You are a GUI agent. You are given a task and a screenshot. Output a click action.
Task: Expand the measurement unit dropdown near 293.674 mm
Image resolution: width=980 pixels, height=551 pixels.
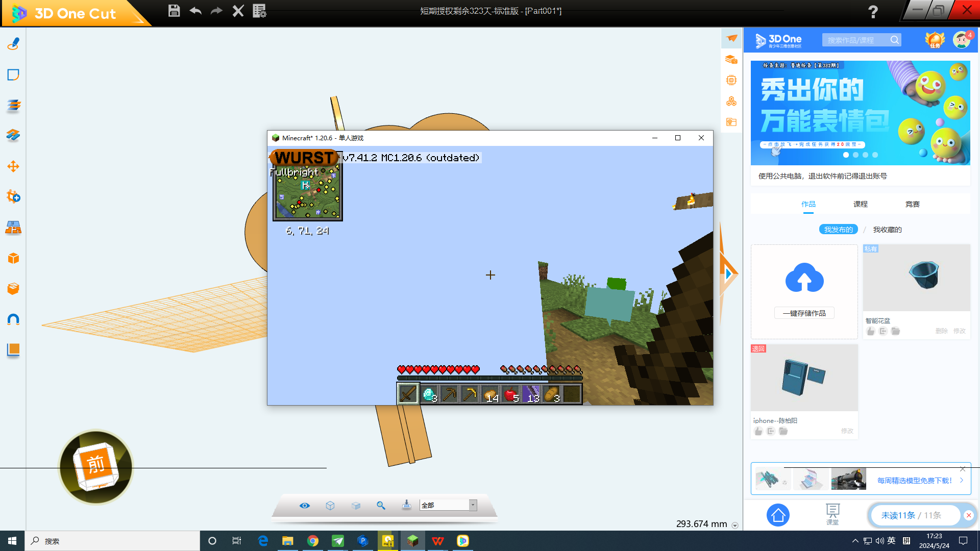pyautogui.click(x=735, y=525)
